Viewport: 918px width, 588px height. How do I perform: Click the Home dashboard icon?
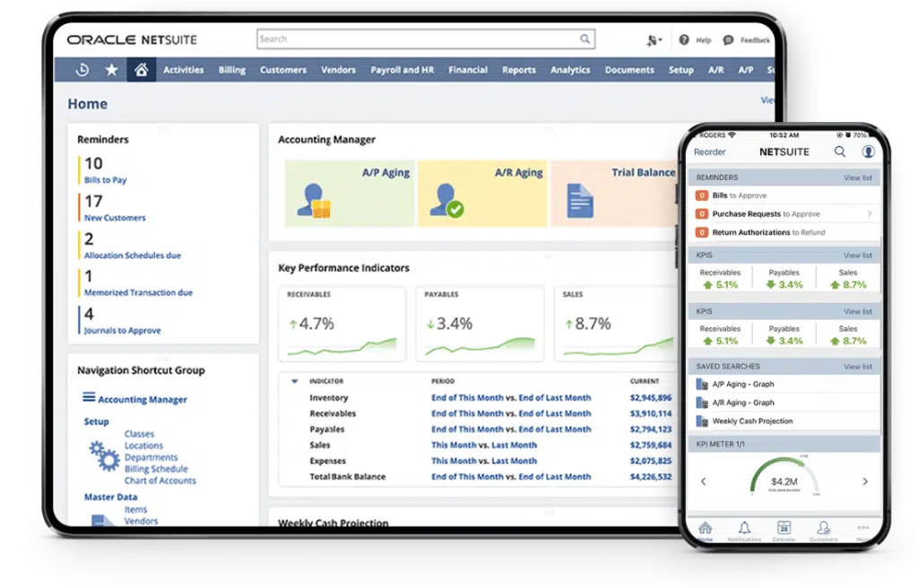141,68
